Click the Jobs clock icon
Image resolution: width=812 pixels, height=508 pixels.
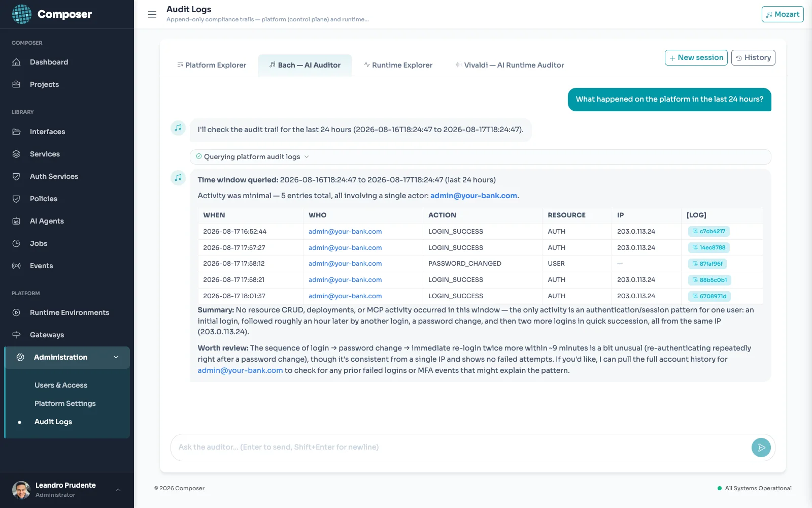(x=16, y=243)
